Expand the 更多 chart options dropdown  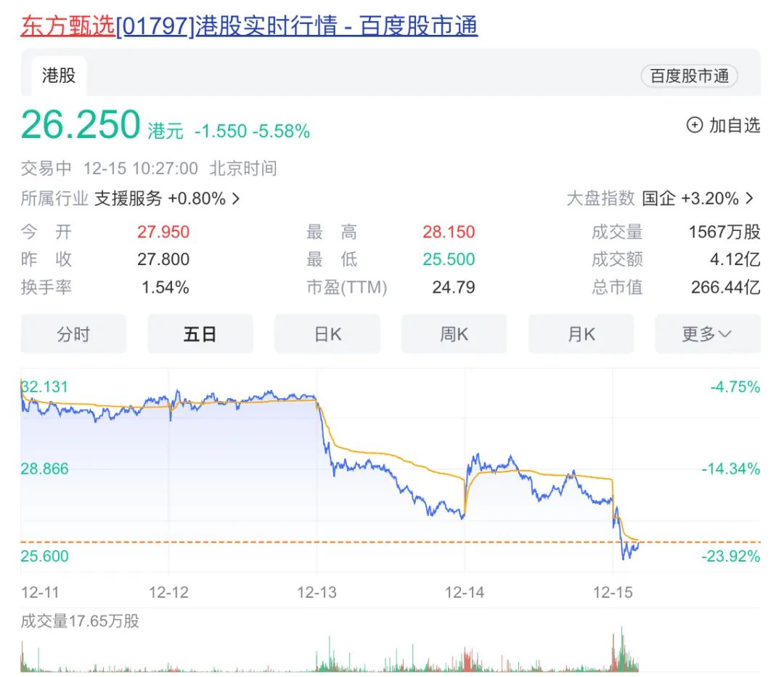(x=708, y=333)
